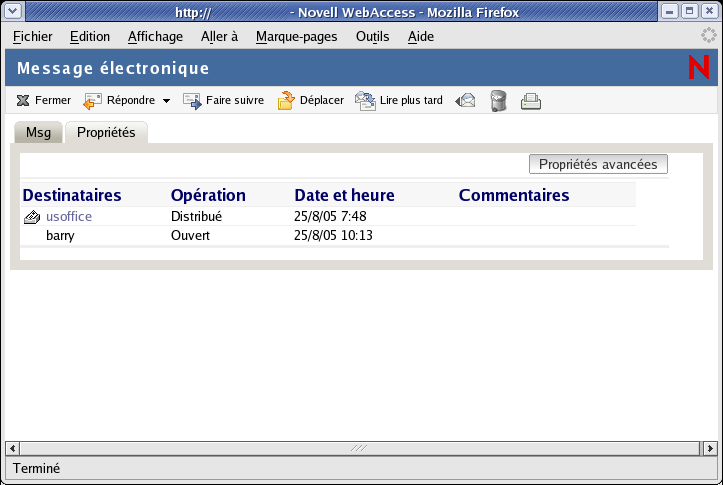
Task: Select the Propriétés tab
Action: point(106,132)
